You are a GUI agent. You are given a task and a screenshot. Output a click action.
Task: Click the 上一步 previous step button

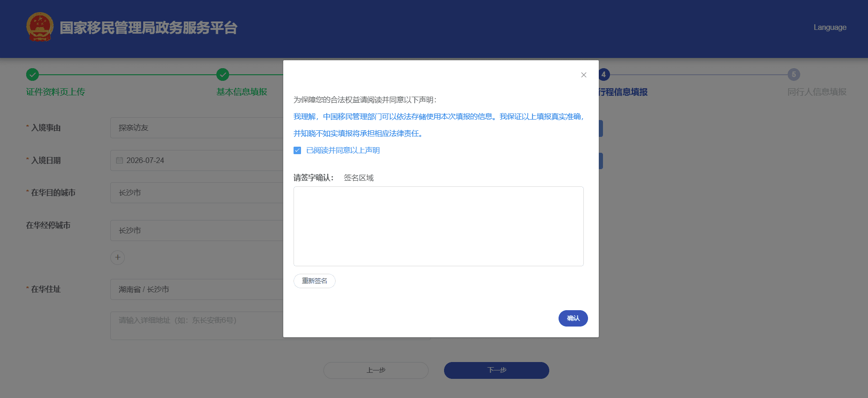(376, 370)
